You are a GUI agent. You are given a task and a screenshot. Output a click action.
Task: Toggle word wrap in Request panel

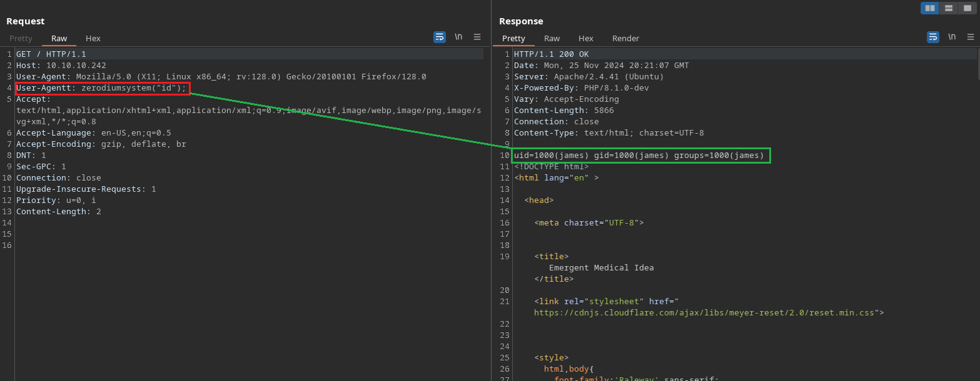tap(440, 37)
